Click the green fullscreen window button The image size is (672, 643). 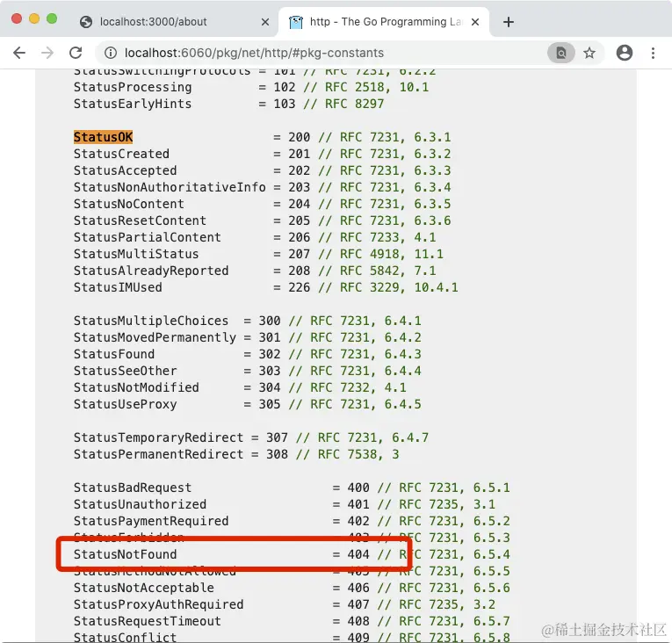[x=52, y=18]
